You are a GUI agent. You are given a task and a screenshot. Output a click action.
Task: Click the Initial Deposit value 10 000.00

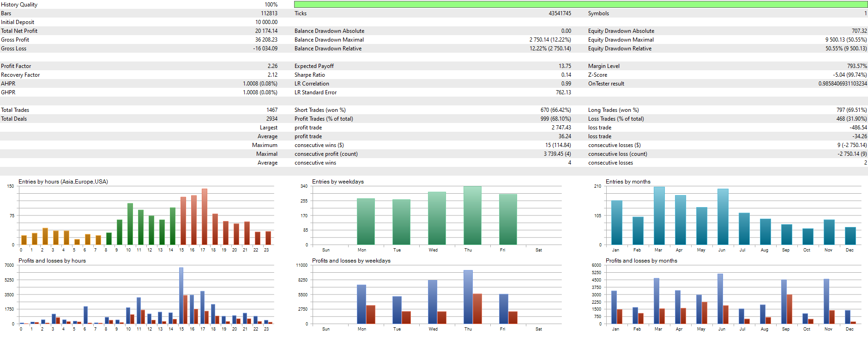[266, 22]
